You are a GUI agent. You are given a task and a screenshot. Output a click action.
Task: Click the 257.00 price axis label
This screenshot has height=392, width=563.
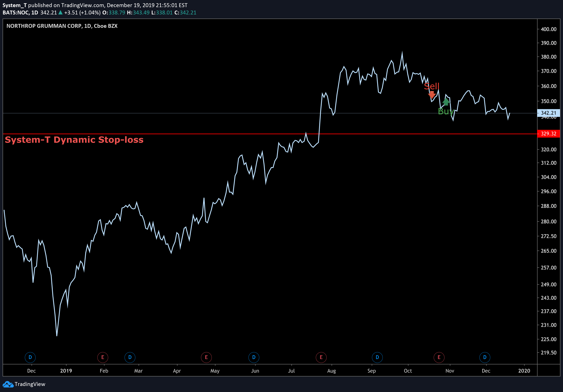click(549, 268)
